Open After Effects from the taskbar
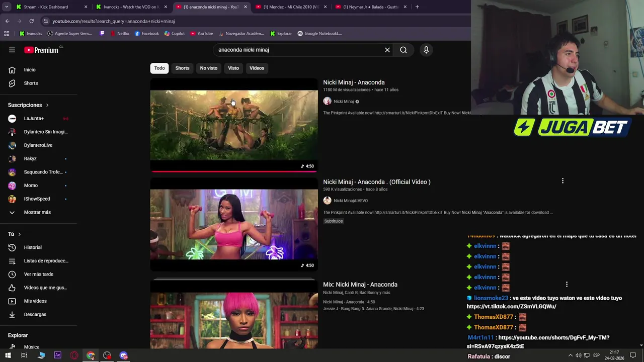The height and width of the screenshot is (362, 644). pyautogui.click(x=57, y=355)
